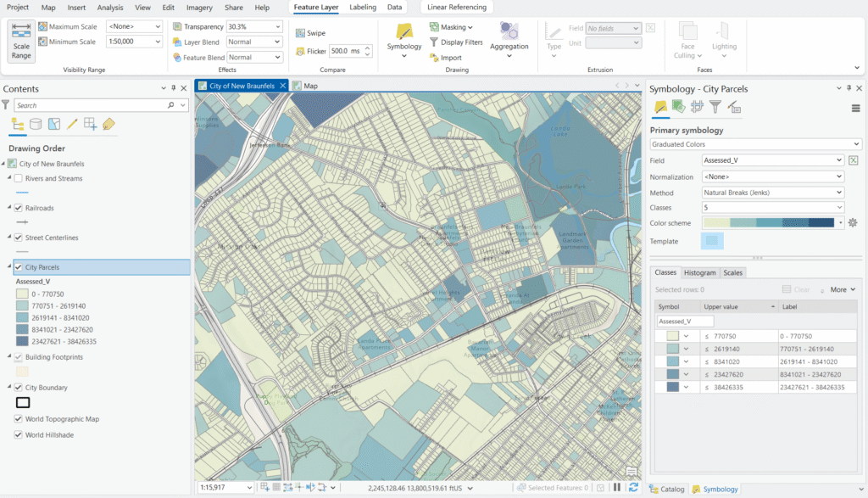Uncheck the Railroads layer
Image resolution: width=868 pixels, height=498 pixels.
pos(19,208)
